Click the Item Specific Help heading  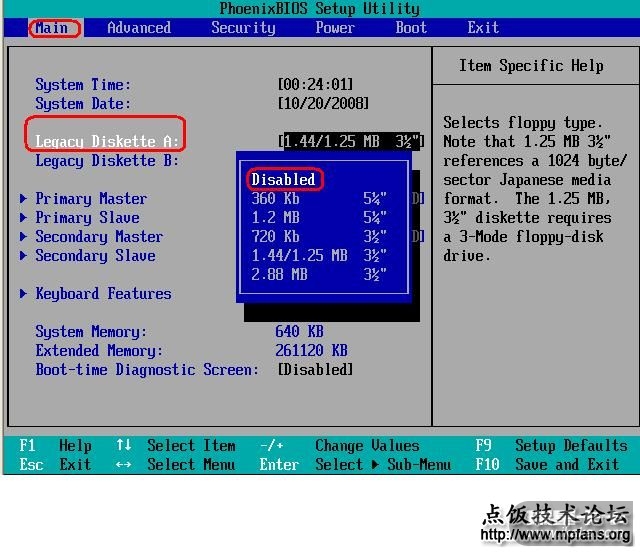point(531,66)
